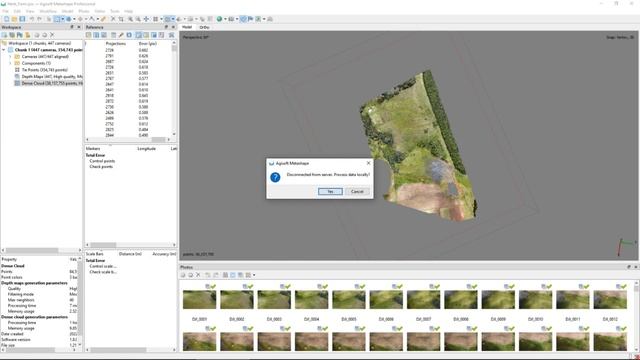This screenshot has width=640, height=360.
Task: Click Photos pane vertical scrollbar
Action: [x=636, y=316]
